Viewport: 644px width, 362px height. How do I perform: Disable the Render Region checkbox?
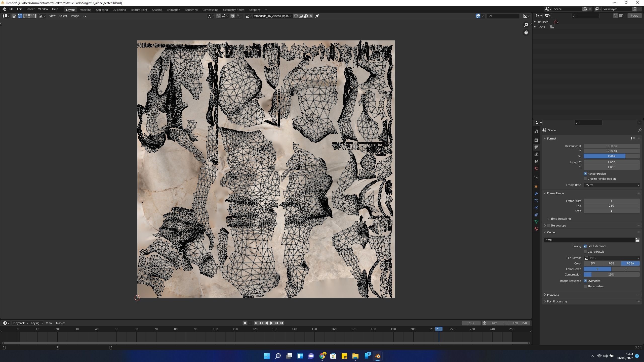click(x=585, y=174)
